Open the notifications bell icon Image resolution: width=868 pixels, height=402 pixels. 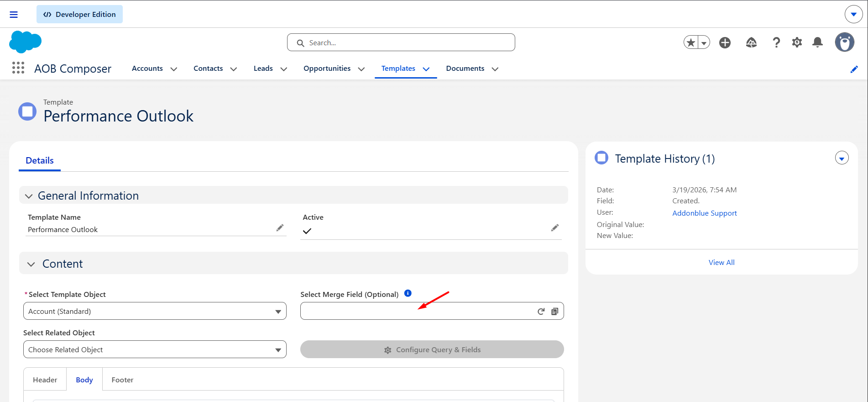(x=817, y=42)
